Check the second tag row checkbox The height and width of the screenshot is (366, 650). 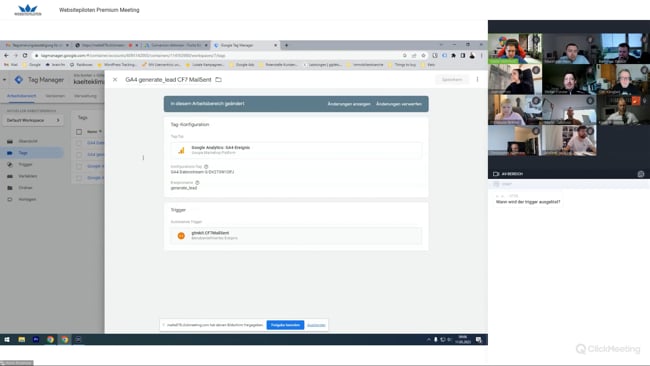pyautogui.click(x=79, y=155)
